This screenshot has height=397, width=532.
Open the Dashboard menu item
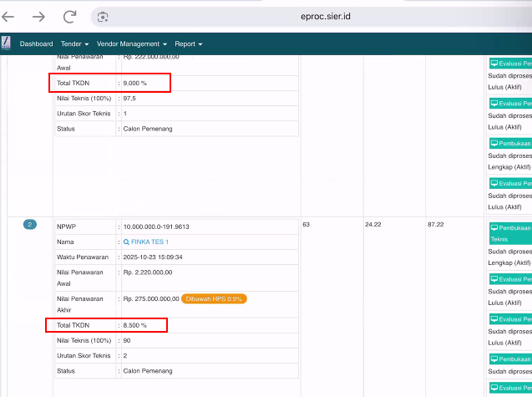[36, 43]
